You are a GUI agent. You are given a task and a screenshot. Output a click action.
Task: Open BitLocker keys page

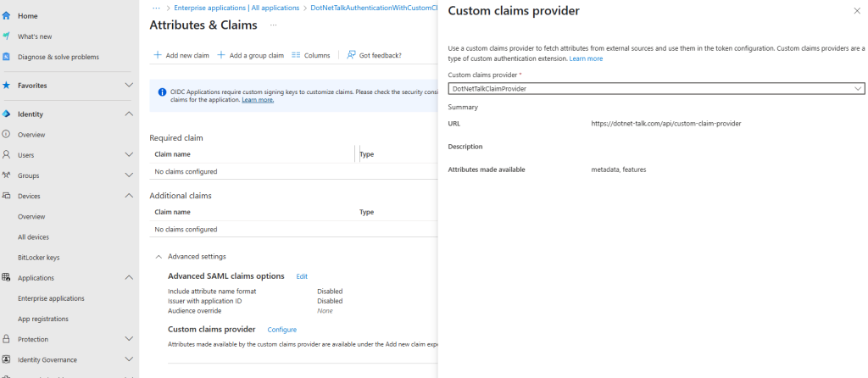click(39, 258)
